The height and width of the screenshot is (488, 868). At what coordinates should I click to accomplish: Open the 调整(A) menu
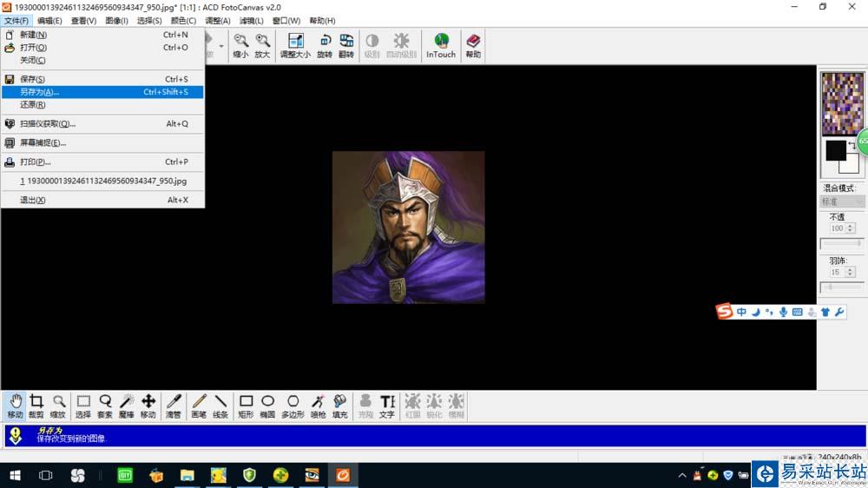click(x=218, y=21)
